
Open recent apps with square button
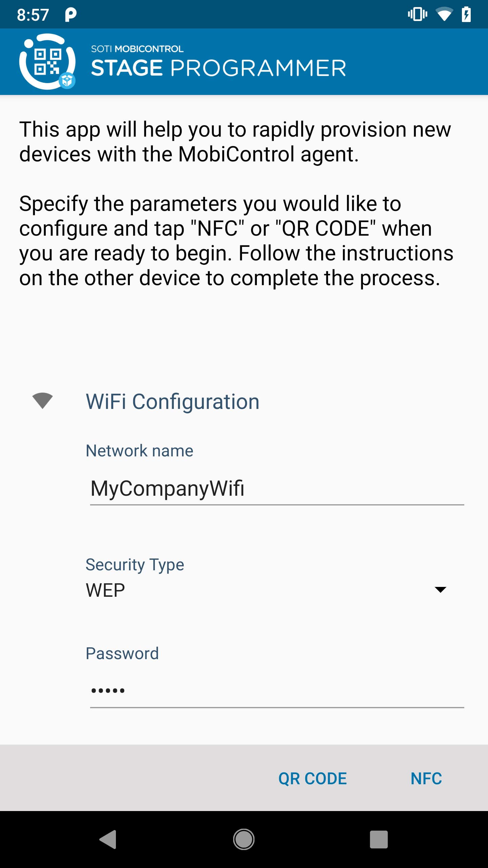click(x=379, y=839)
